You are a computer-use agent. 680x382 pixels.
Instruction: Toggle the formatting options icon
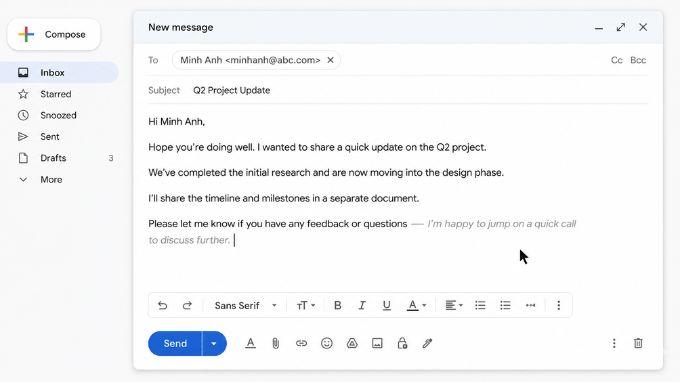tap(250, 343)
